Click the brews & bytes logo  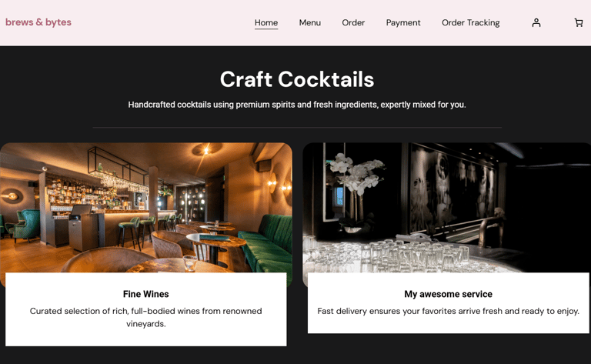point(38,22)
